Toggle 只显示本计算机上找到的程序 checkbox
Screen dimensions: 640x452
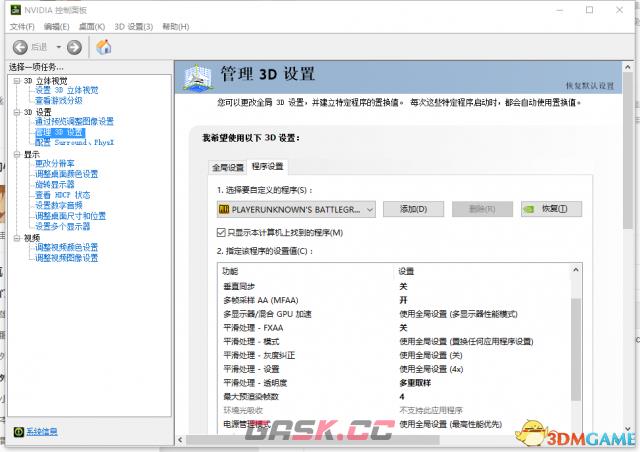[221, 232]
